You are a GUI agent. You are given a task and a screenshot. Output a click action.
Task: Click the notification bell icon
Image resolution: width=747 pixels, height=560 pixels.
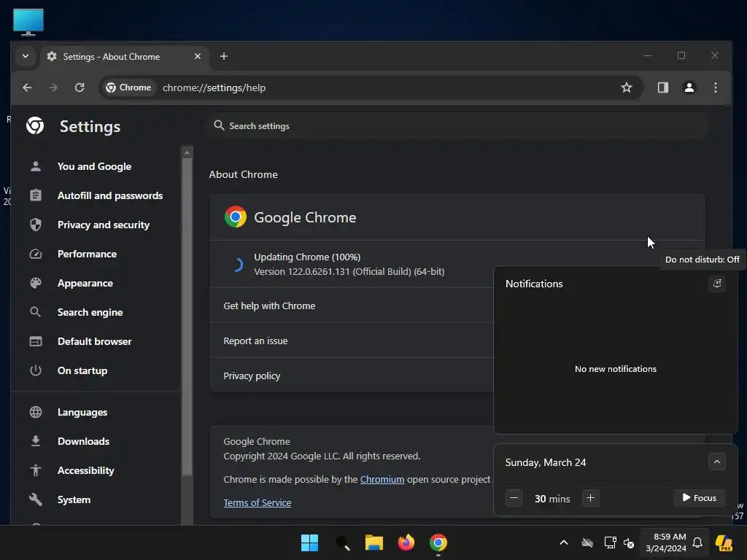[x=697, y=542]
